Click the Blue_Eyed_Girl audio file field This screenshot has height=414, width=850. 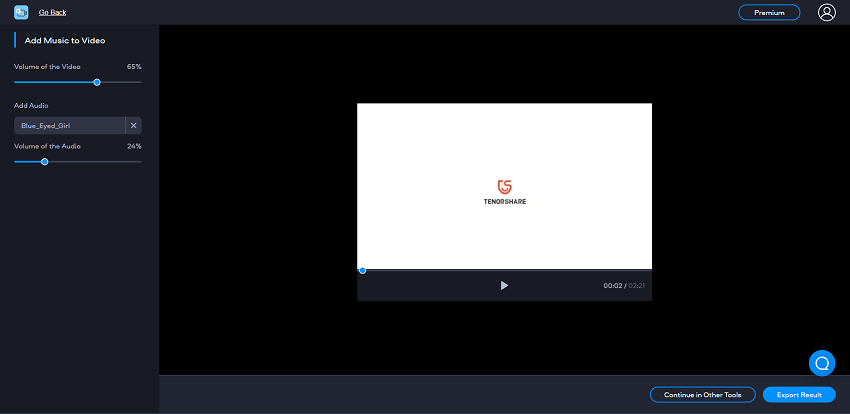coord(69,126)
